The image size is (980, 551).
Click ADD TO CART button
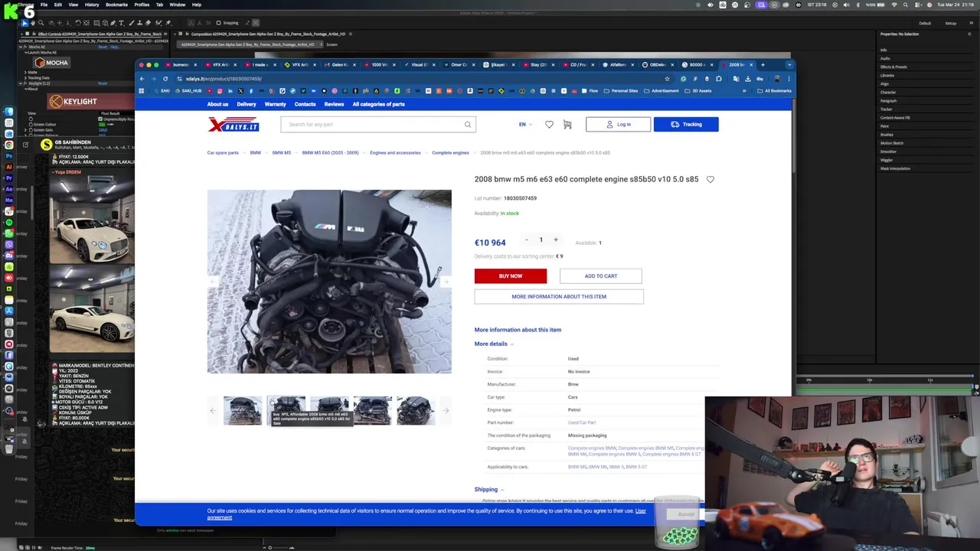[601, 276]
